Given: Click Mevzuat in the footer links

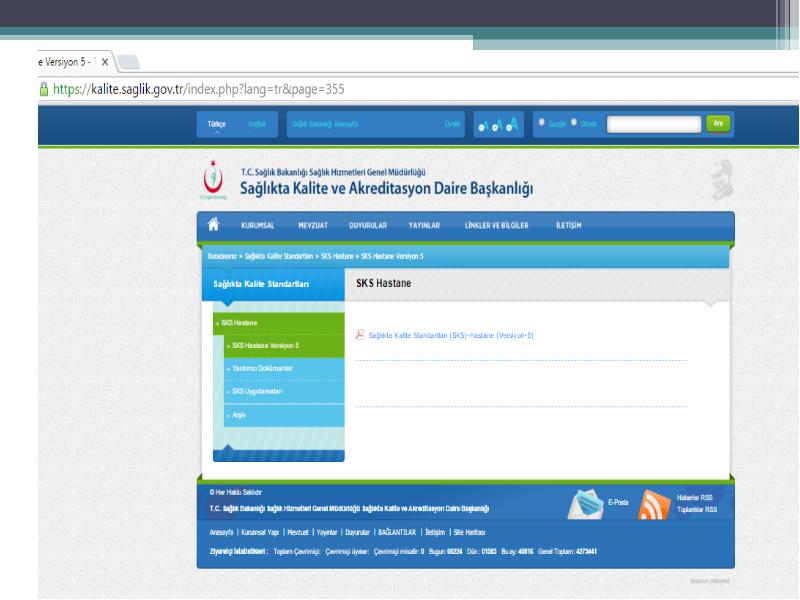Looking at the screenshot, I should (x=298, y=532).
